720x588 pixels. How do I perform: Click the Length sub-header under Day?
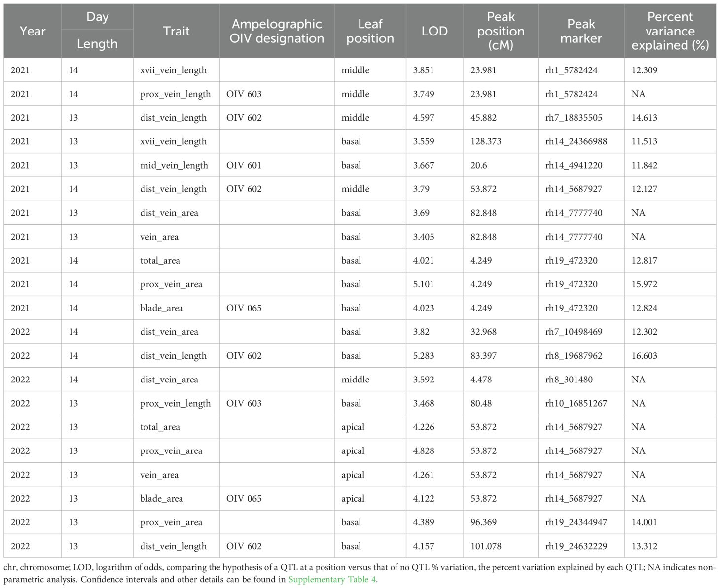[97, 44]
